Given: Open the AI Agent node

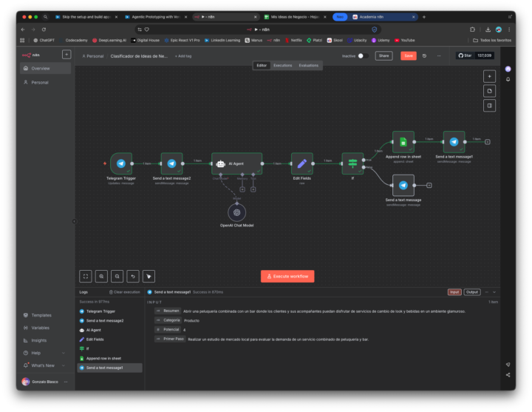Looking at the screenshot, I should point(237,163).
